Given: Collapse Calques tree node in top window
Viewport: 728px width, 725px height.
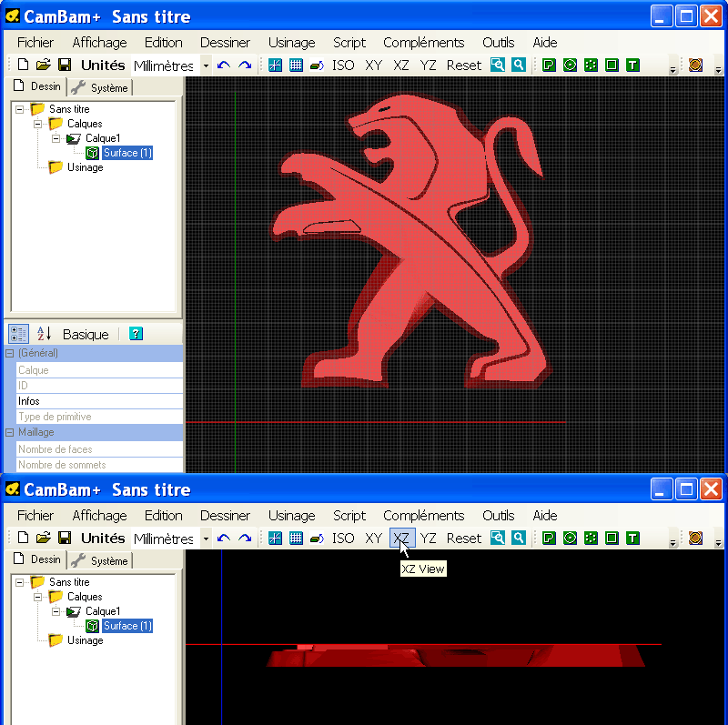Looking at the screenshot, I should pyautogui.click(x=38, y=124).
